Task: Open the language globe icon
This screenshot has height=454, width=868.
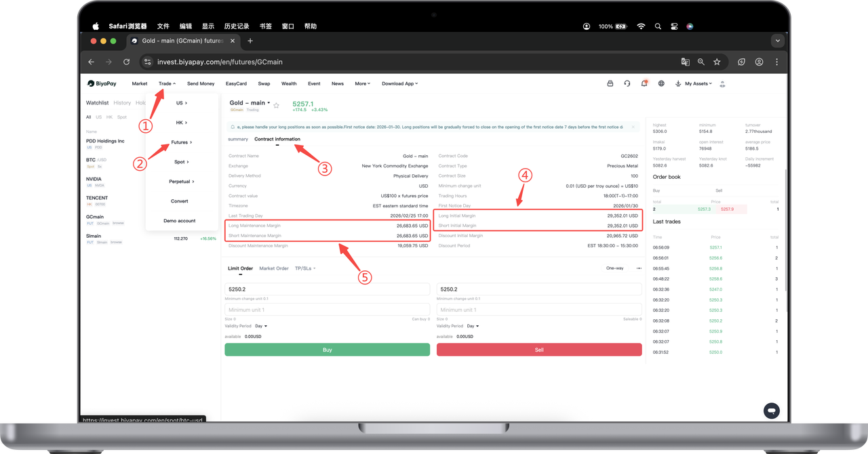Action: (661, 83)
